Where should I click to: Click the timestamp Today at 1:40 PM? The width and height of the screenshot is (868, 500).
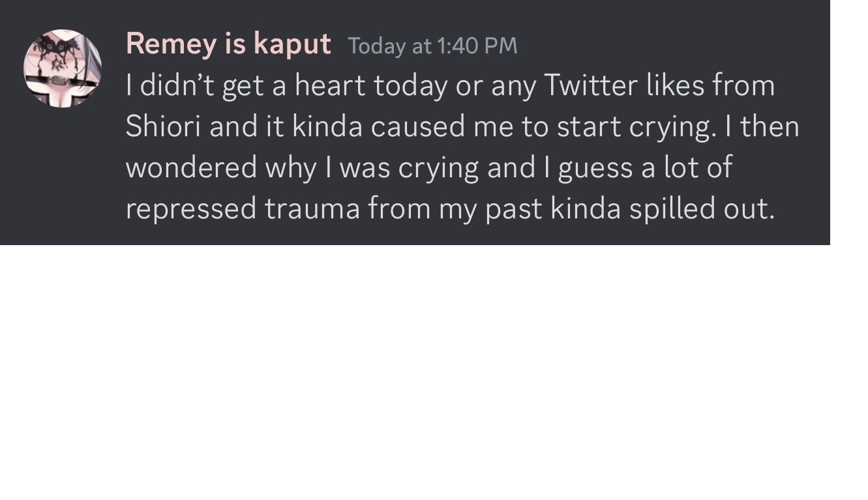(x=432, y=46)
